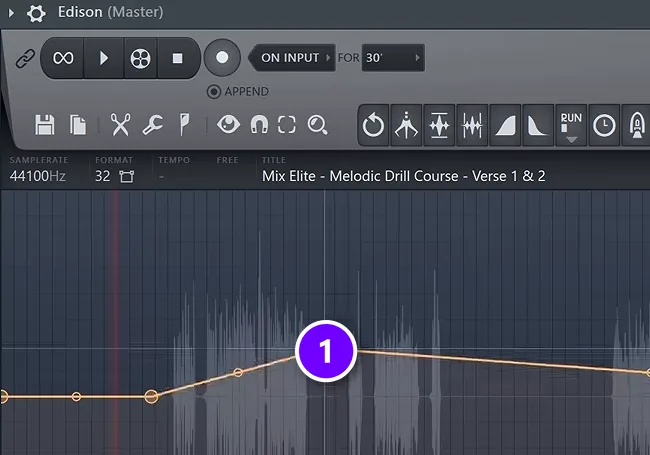Select the large envelope point ending the flat segment
This screenshot has height=455, width=650.
[x=151, y=397]
